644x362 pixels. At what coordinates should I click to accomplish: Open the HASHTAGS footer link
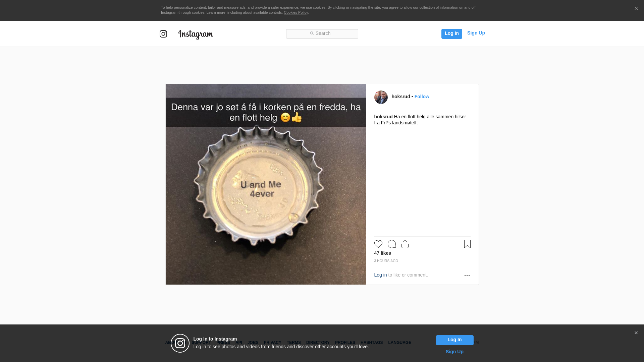coord(372,343)
